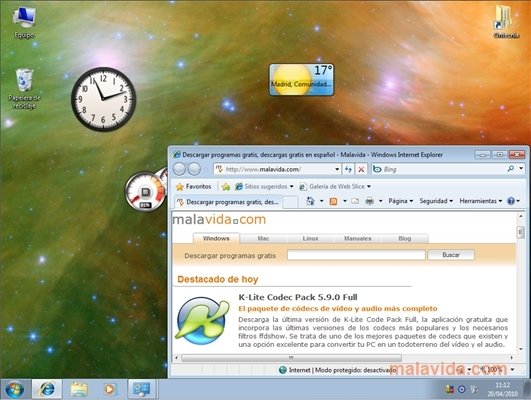The width and height of the screenshot is (531, 400).
Task: Open the Equipo desktop icon
Action: [x=24, y=23]
